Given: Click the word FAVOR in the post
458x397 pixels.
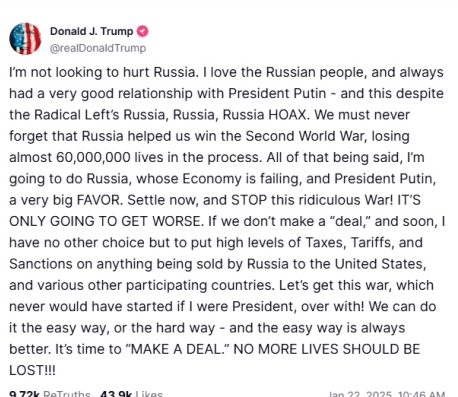Looking at the screenshot, I should coord(100,200).
